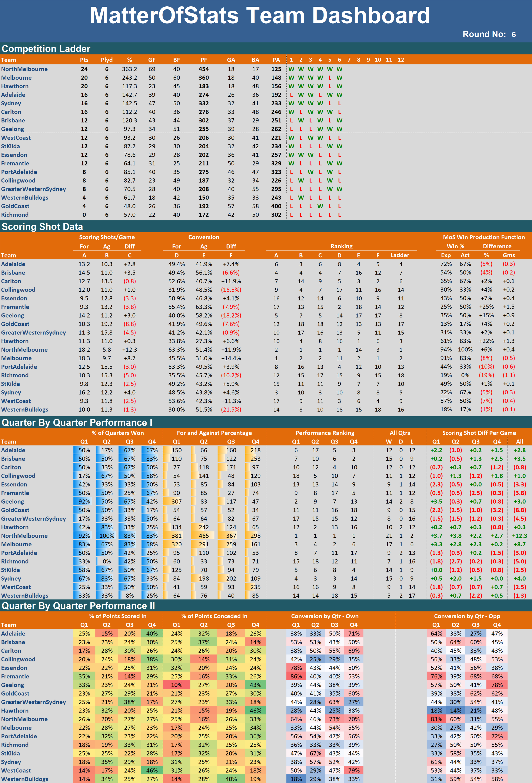Click the NorthMelbourne team name in Competition Ladder
The width and height of the screenshot is (532, 783).
(x=24, y=69)
